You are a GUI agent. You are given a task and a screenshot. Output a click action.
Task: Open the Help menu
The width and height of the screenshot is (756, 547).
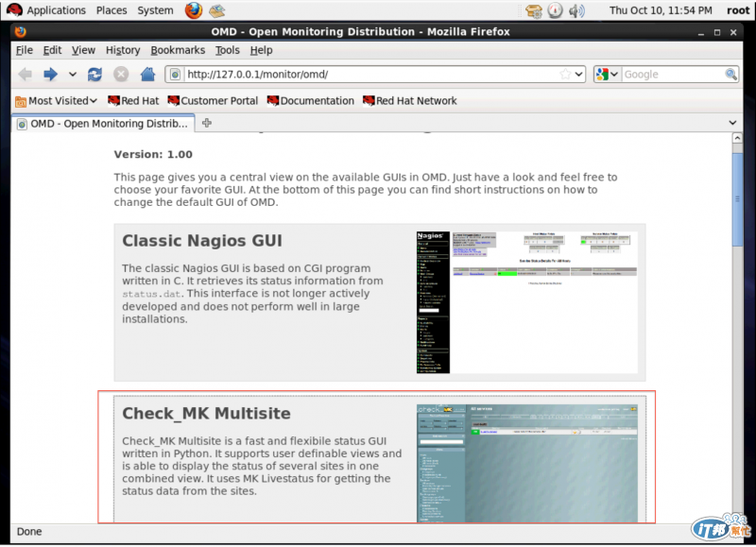[x=262, y=50]
